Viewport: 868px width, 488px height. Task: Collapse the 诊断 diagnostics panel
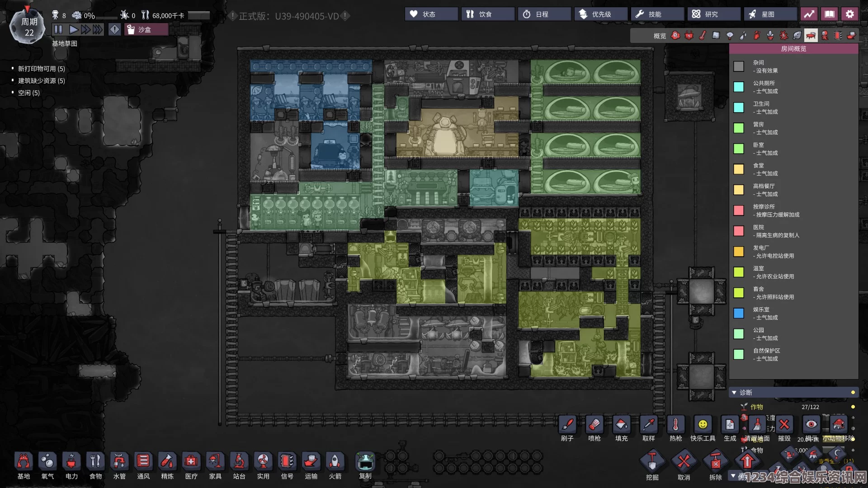coord(793,392)
